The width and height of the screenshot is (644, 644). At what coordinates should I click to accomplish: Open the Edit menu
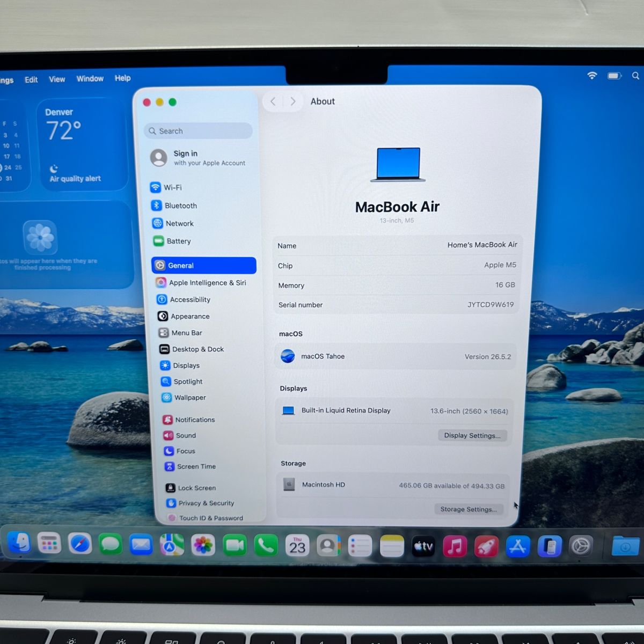[31, 79]
